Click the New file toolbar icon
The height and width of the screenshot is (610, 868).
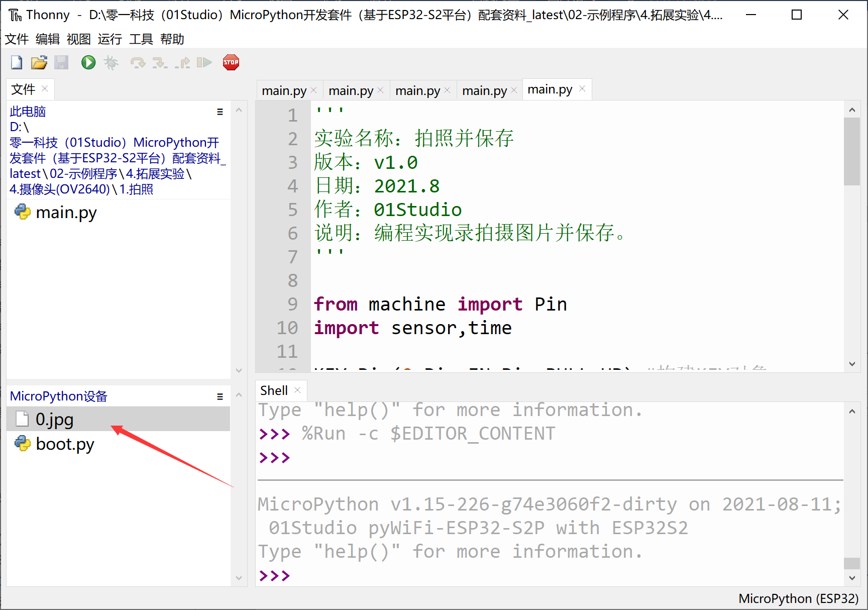17,63
